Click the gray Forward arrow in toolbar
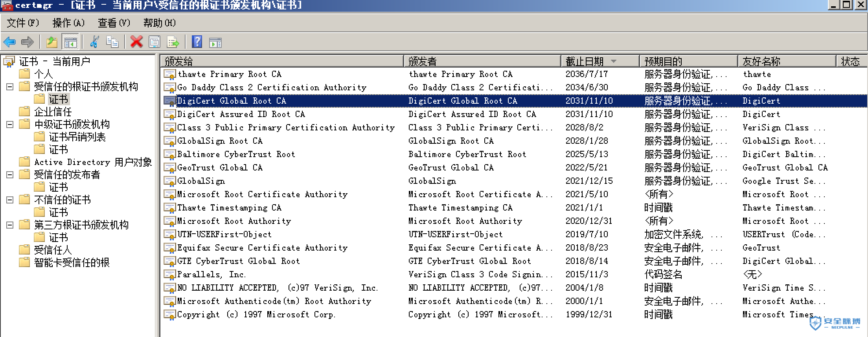The height and width of the screenshot is (337, 868). [28, 42]
